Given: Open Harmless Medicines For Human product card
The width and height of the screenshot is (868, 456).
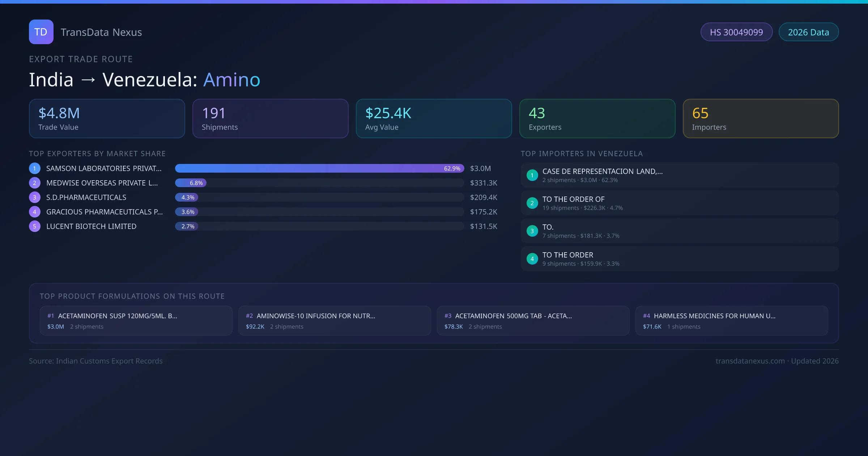Looking at the screenshot, I should (x=731, y=321).
